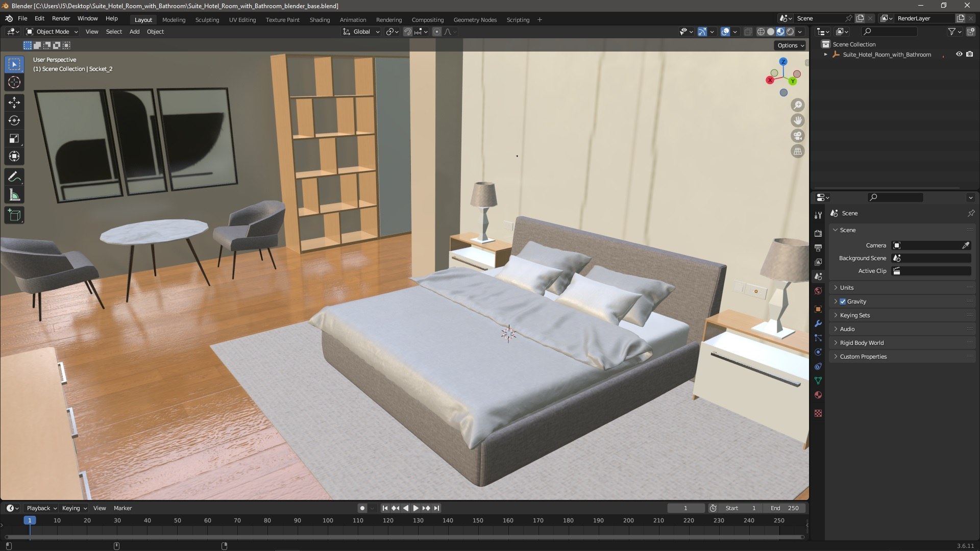Hide Suite_Hotel_Room_with_Bathroom in viewport via eye

click(959, 54)
